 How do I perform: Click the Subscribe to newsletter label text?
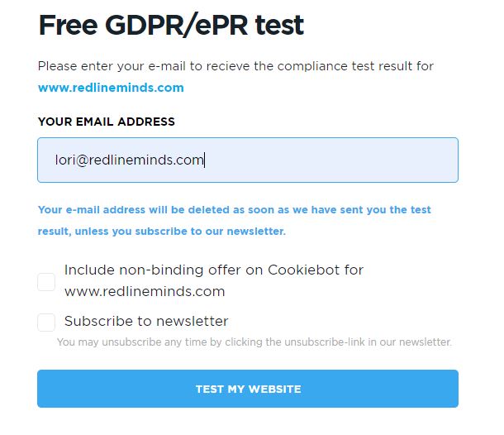click(145, 321)
